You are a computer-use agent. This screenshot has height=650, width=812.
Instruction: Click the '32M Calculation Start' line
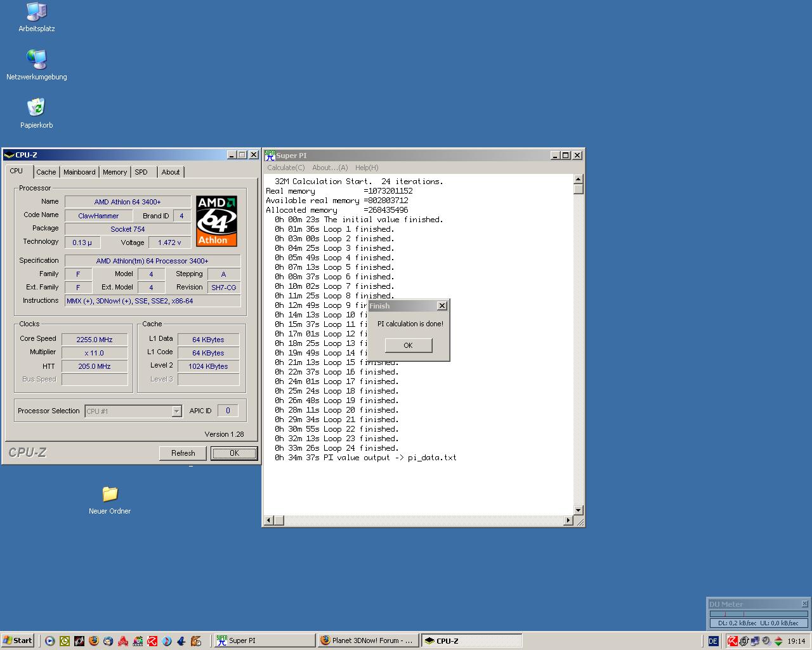[x=359, y=182]
